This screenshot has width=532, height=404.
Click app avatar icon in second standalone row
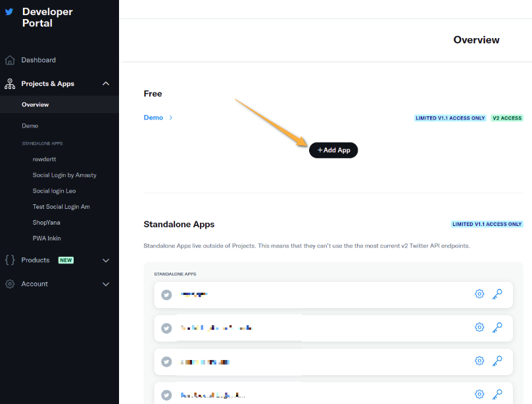(x=166, y=328)
